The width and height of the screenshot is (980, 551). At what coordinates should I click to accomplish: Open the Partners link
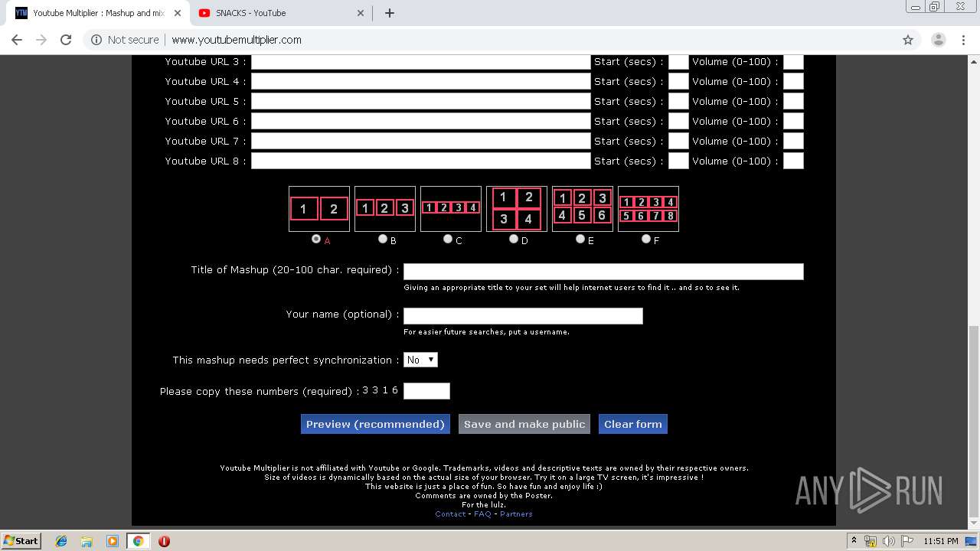point(516,514)
